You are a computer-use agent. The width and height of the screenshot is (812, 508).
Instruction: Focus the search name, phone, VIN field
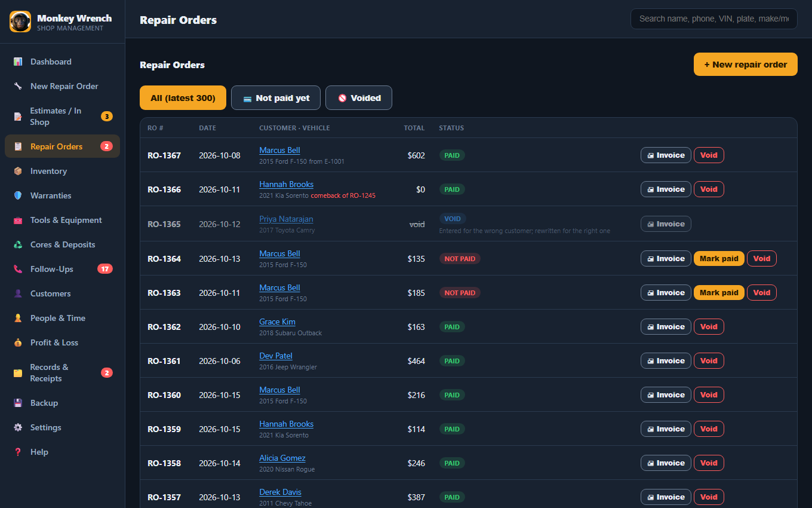click(714, 19)
